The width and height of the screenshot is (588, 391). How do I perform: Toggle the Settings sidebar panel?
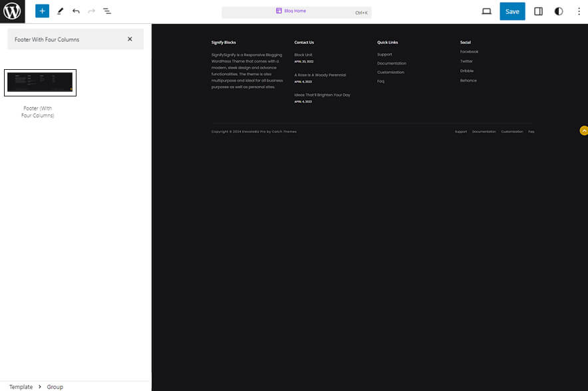pos(538,11)
